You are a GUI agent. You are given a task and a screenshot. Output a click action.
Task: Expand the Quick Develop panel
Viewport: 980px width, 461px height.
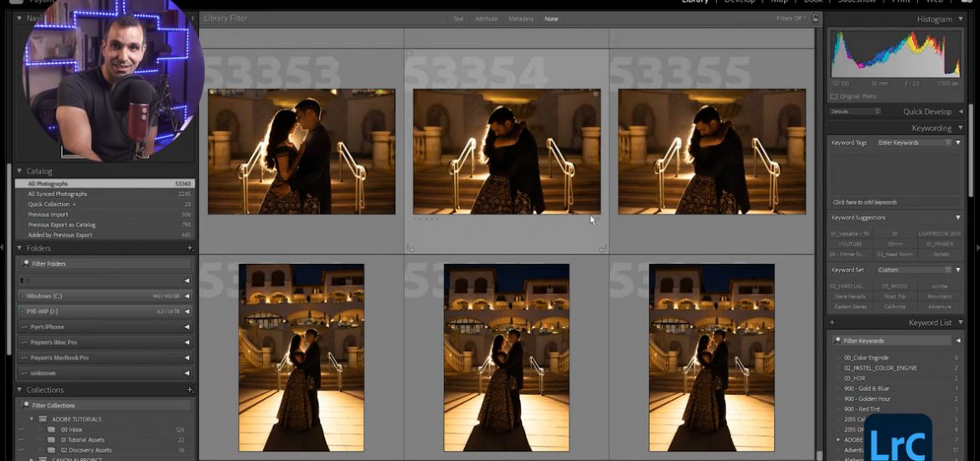tap(961, 111)
